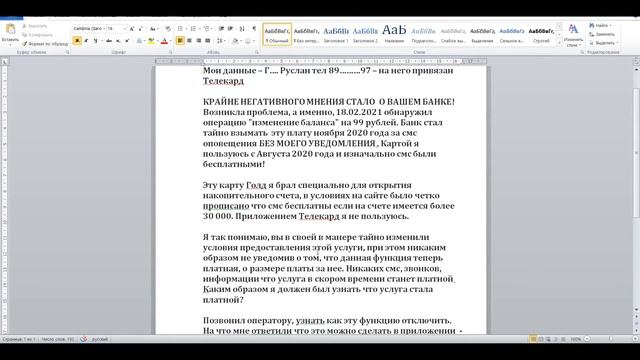Viewport: 640px width, 360px height.
Task: Select Justify alignment
Action: 207,41
